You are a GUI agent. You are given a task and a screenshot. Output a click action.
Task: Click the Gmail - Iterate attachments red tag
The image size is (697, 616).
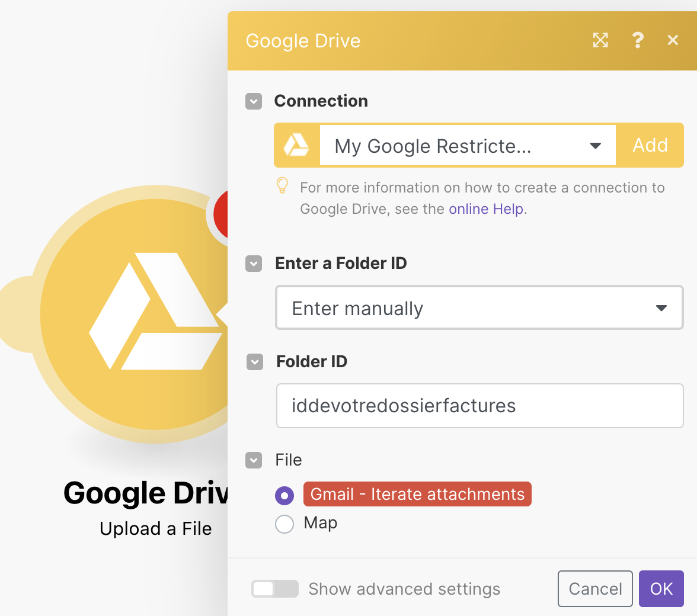[x=417, y=494]
